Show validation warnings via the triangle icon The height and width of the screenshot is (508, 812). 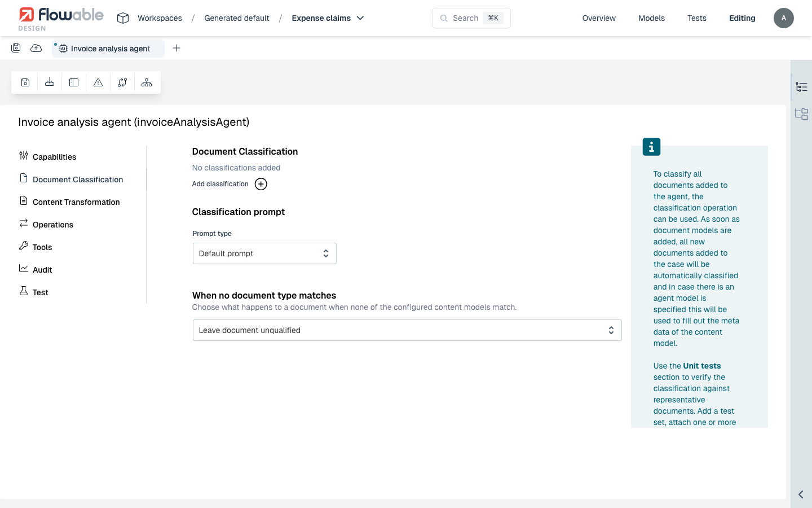(x=98, y=82)
